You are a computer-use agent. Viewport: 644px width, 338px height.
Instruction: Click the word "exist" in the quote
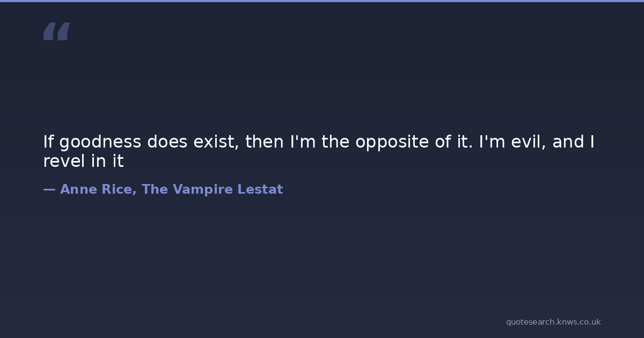click(216, 142)
